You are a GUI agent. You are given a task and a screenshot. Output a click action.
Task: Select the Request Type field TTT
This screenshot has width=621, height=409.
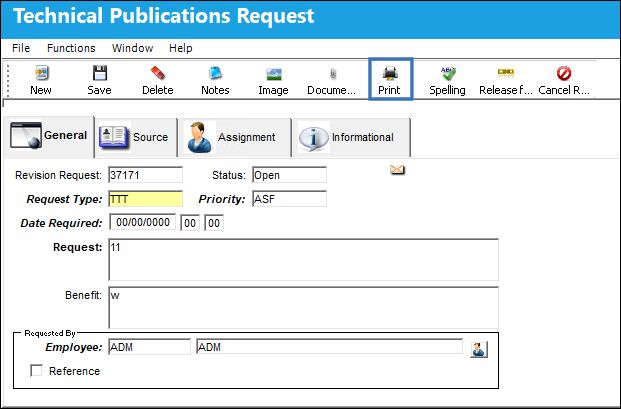[146, 199]
